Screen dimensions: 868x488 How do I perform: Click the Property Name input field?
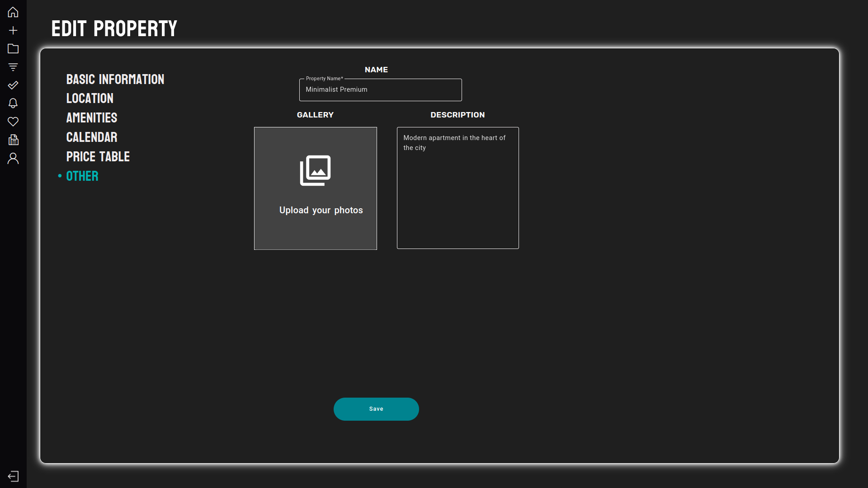click(380, 90)
